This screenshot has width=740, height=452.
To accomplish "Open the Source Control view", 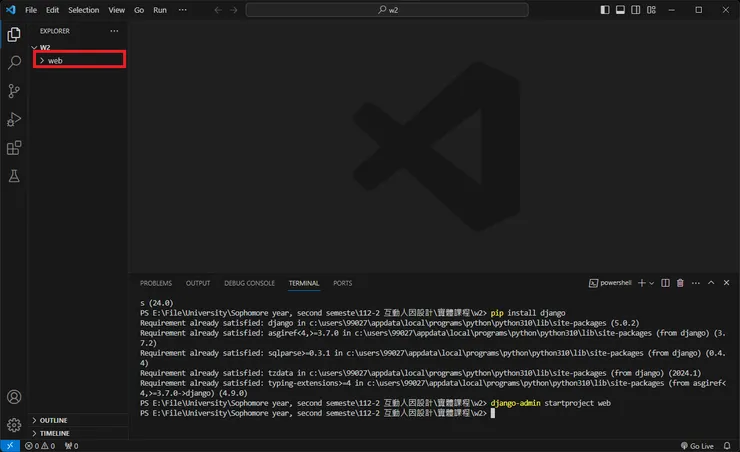I will (x=14, y=91).
